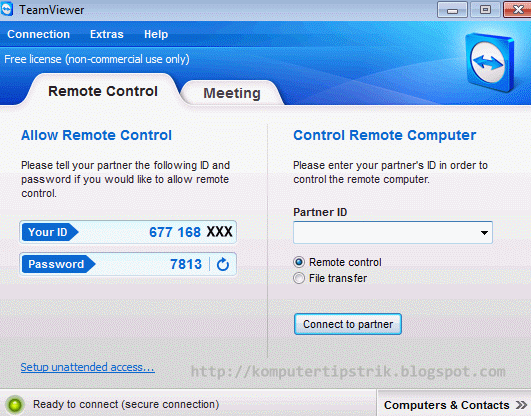Click the Partner ID field label

click(x=320, y=212)
